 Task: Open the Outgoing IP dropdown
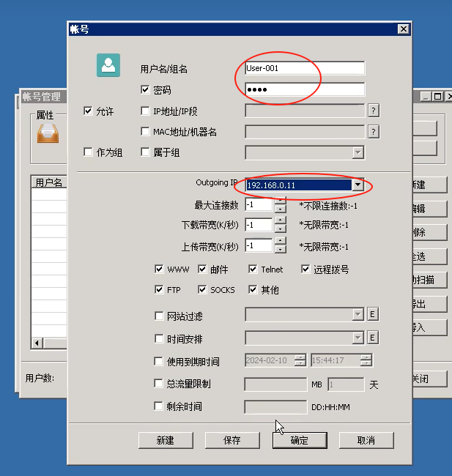pos(357,185)
